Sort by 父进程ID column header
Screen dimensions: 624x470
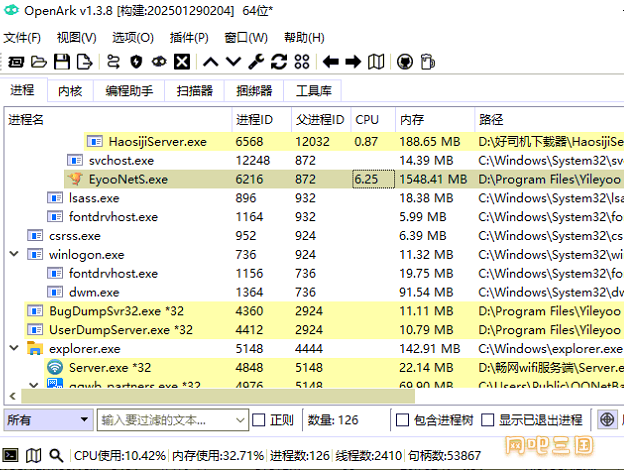321,119
